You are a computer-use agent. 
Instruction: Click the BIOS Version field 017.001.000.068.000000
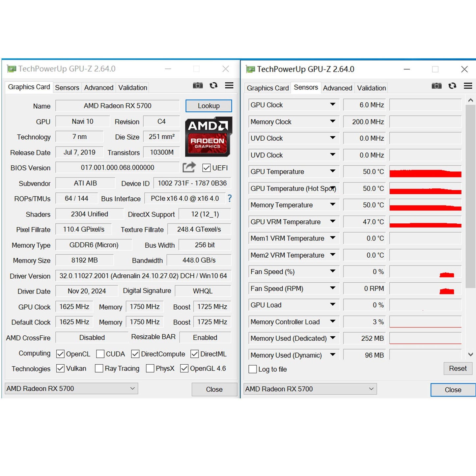118,167
